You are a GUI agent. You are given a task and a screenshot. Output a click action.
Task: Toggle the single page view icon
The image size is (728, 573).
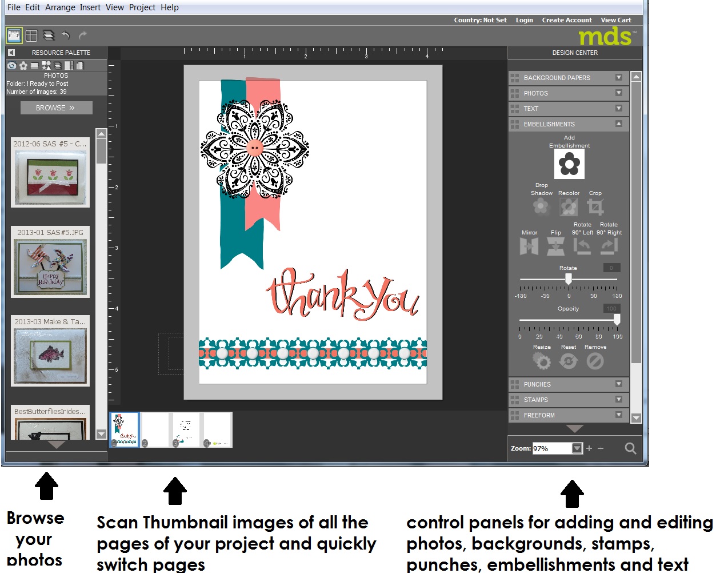[14, 35]
